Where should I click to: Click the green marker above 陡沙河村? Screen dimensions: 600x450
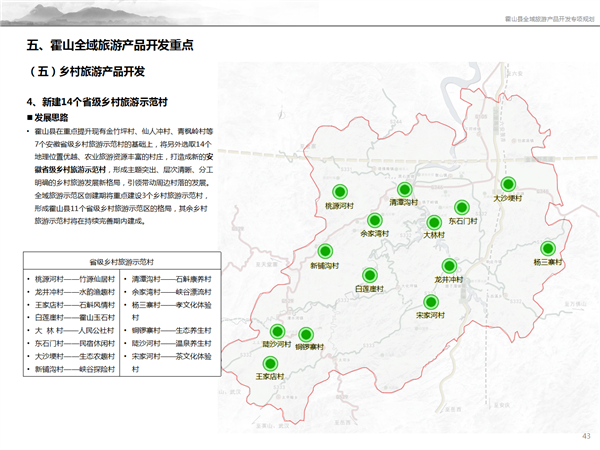[277, 331]
